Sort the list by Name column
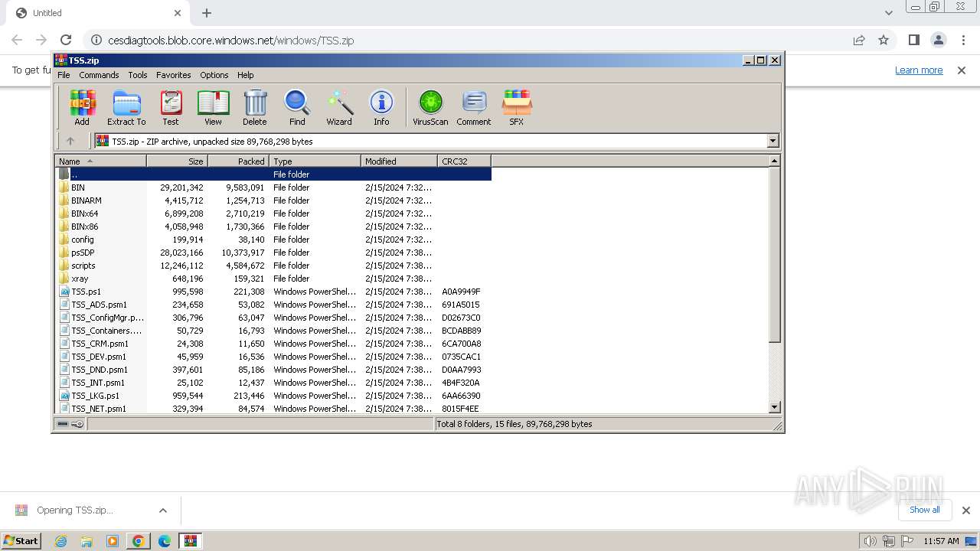 [x=101, y=161]
